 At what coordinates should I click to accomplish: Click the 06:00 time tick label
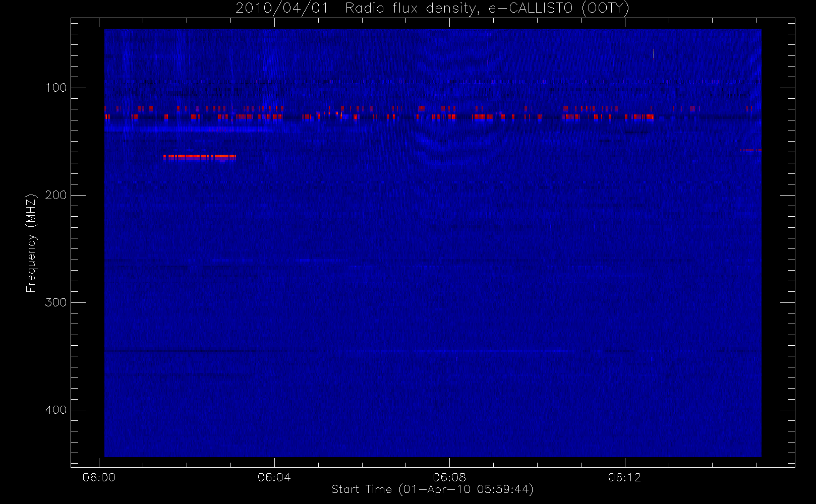click(x=99, y=477)
